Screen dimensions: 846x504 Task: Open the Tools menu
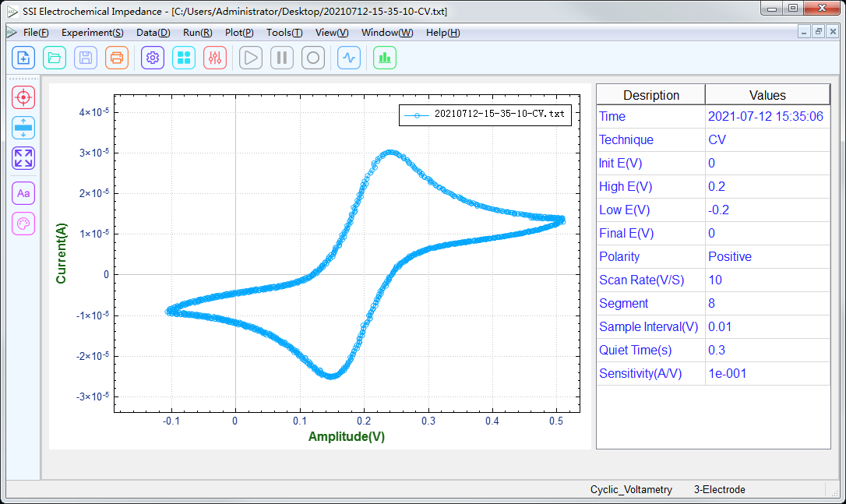[284, 33]
